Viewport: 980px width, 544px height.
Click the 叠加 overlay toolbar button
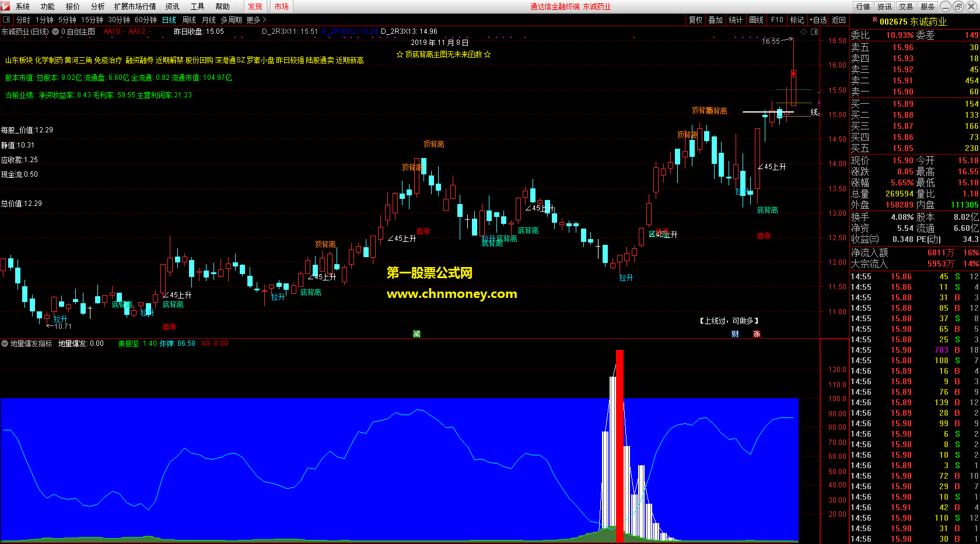(x=716, y=20)
